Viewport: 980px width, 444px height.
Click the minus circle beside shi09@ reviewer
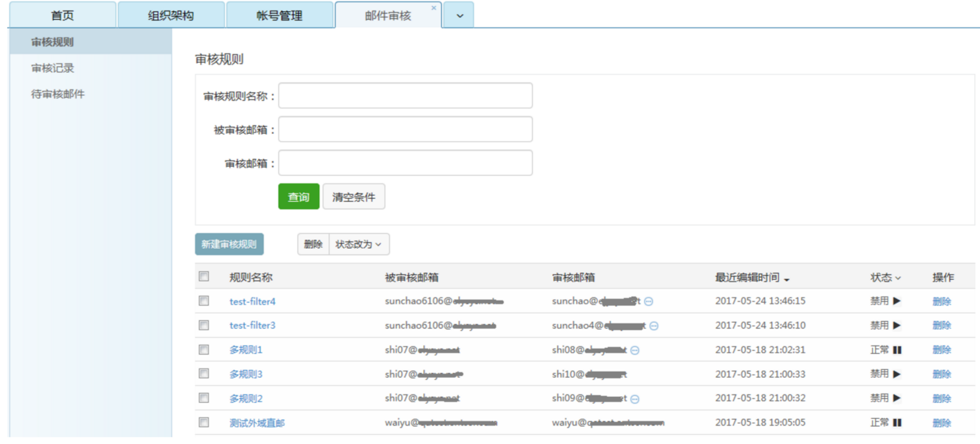(x=635, y=399)
